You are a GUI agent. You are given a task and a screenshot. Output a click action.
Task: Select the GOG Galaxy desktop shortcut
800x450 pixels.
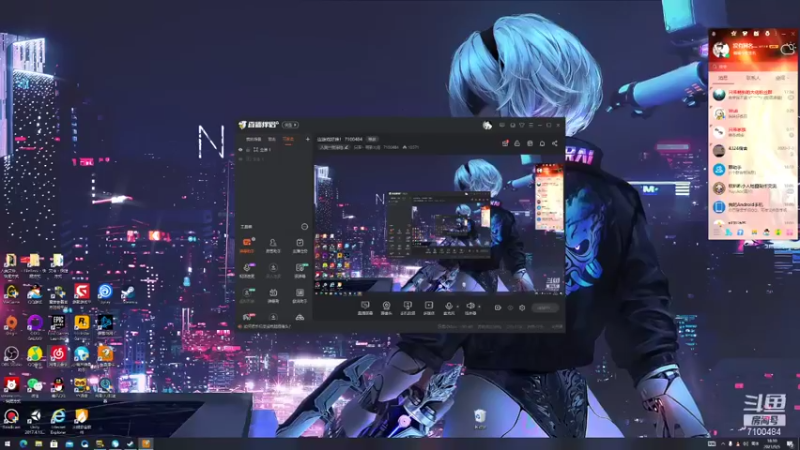(x=35, y=326)
